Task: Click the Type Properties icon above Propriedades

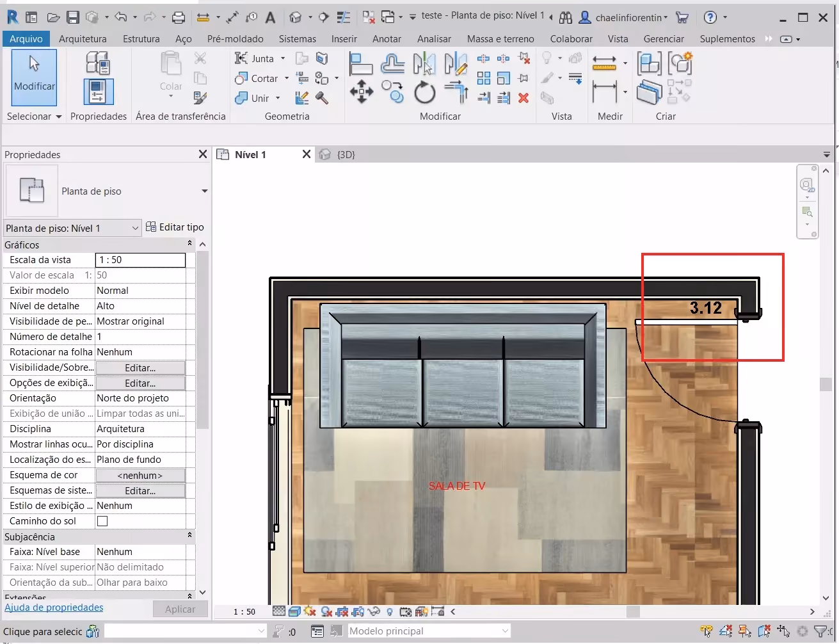Action: tap(98, 63)
